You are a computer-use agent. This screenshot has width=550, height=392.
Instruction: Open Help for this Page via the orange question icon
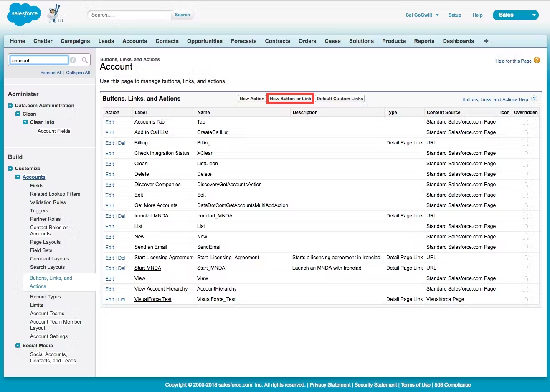[537, 61]
